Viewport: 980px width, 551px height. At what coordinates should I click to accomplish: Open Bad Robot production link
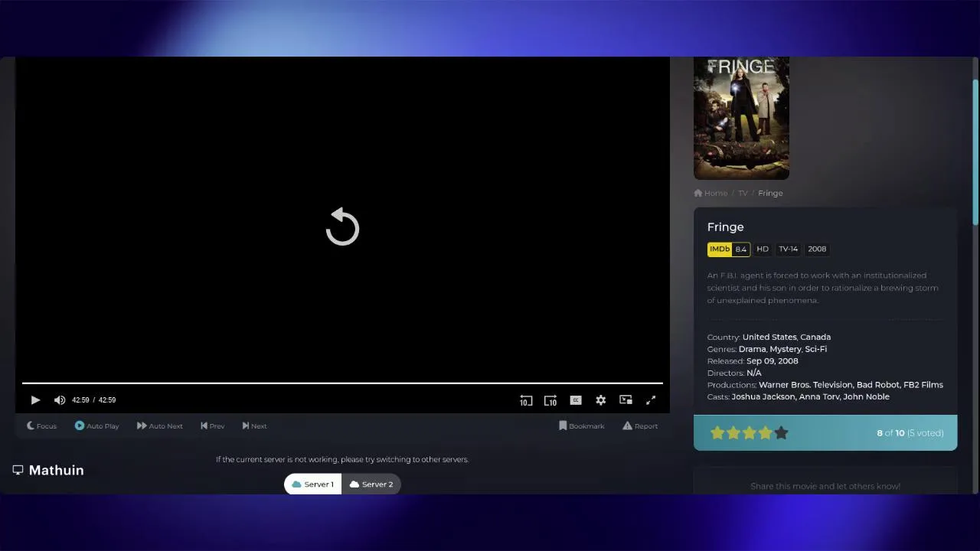pyautogui.click(x=878, y=385)
